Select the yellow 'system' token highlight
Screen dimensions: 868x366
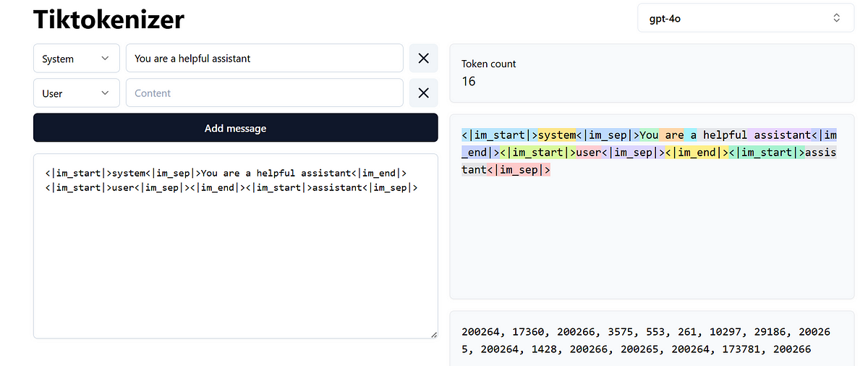[x=557, y=135]
